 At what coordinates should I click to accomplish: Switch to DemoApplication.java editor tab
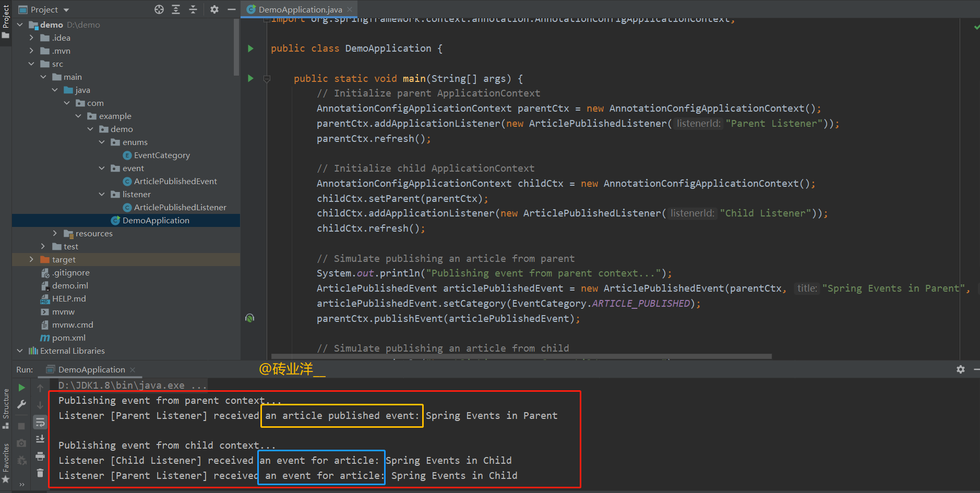[x=300, y=9]
